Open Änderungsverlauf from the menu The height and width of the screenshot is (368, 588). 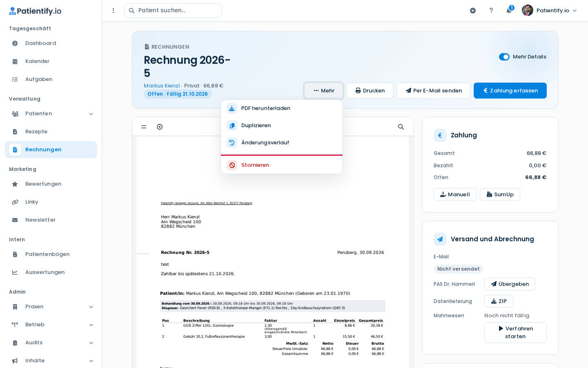282,143
